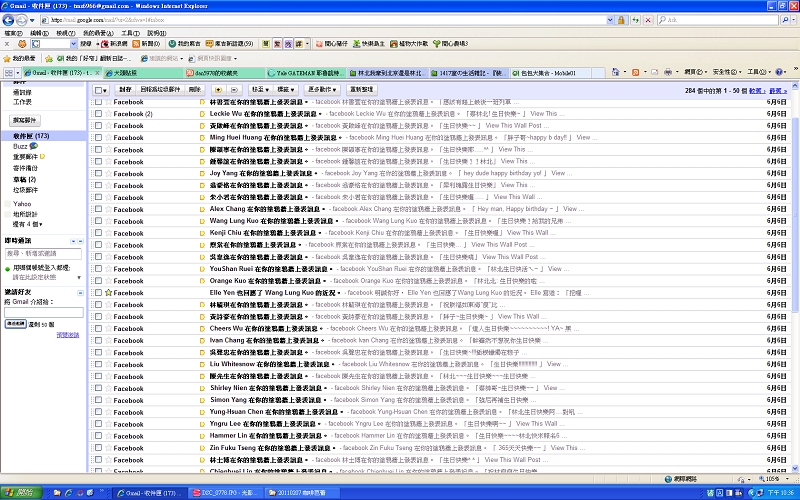Click importance marker on Cheers Wu email
This screenshot has height=500, width=800.
[x=202, y=329]
